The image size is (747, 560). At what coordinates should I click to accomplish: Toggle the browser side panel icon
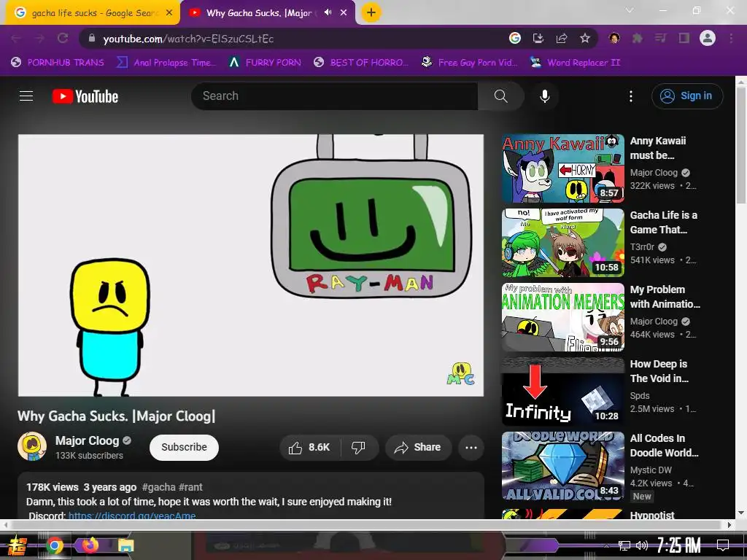(x=684, y=38)
